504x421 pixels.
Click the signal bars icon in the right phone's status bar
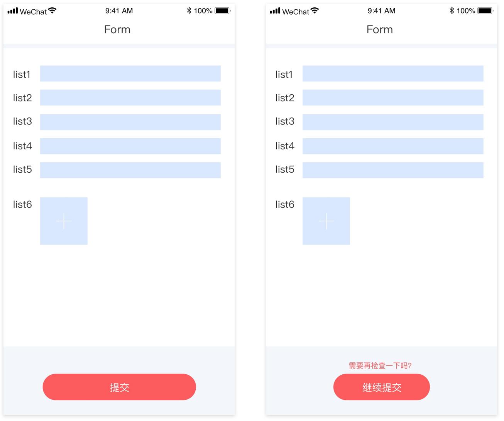(275, 11)
